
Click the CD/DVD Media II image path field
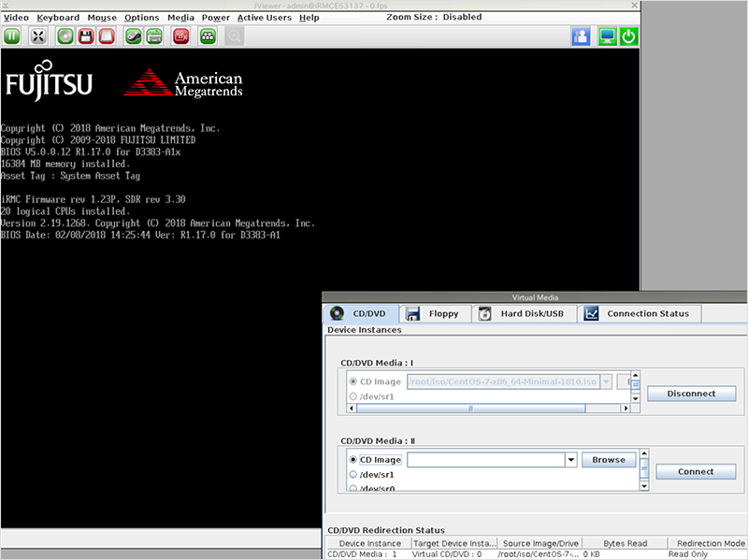(x=484, y=460)
